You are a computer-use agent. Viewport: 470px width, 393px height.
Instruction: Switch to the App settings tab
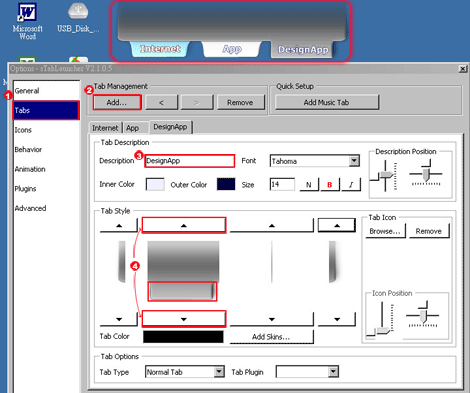click(x=133, y=128)
